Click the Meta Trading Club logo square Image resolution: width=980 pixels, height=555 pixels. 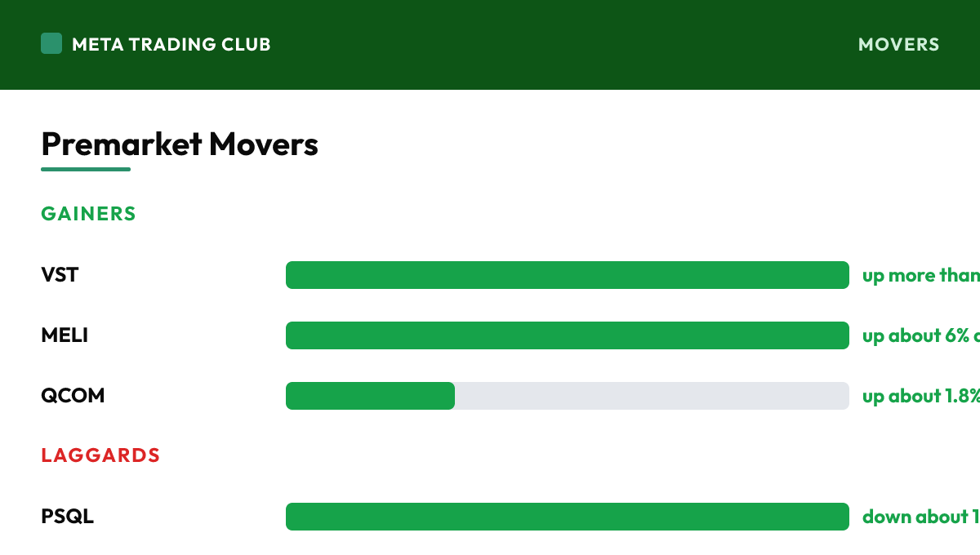tap(51, 43)
